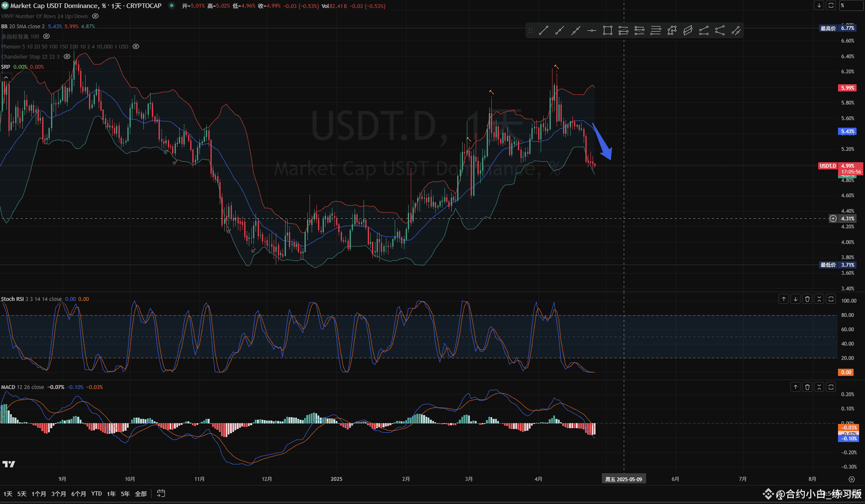Select the parallel channel drawing tool
The height and width of the screenshot is (504, 865).
688,30
